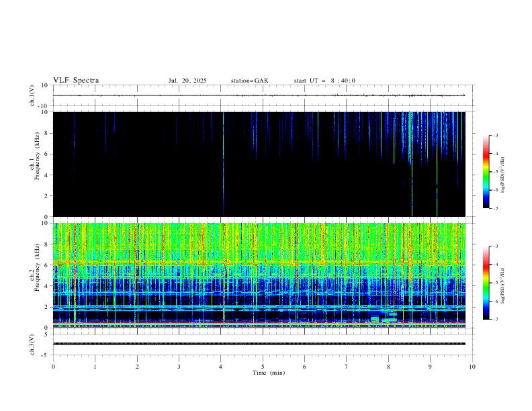
Task: Click the "VLF Spectra" title text
Action: click(76, 81)
